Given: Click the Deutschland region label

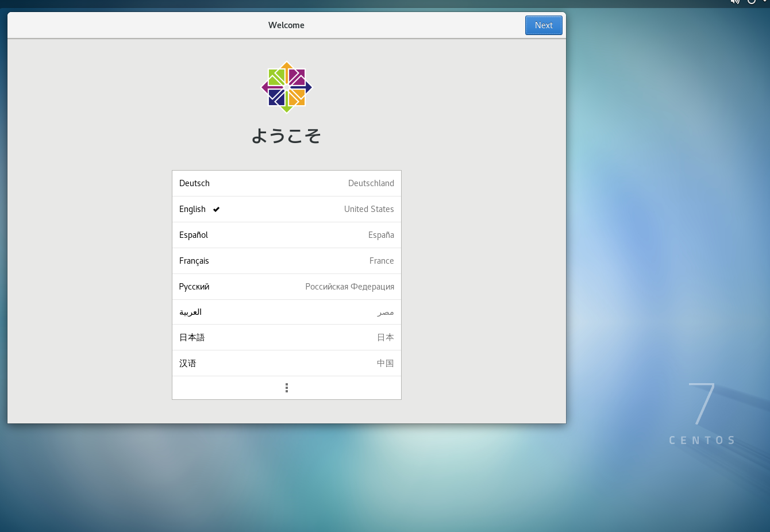Looking at the screenshot, I should pyautogui.click(x=371, y=183).
